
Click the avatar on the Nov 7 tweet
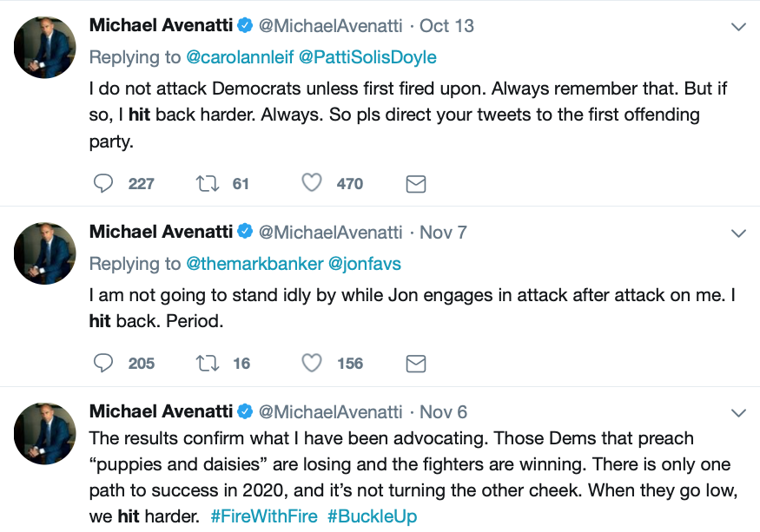(x=45, y=253)
